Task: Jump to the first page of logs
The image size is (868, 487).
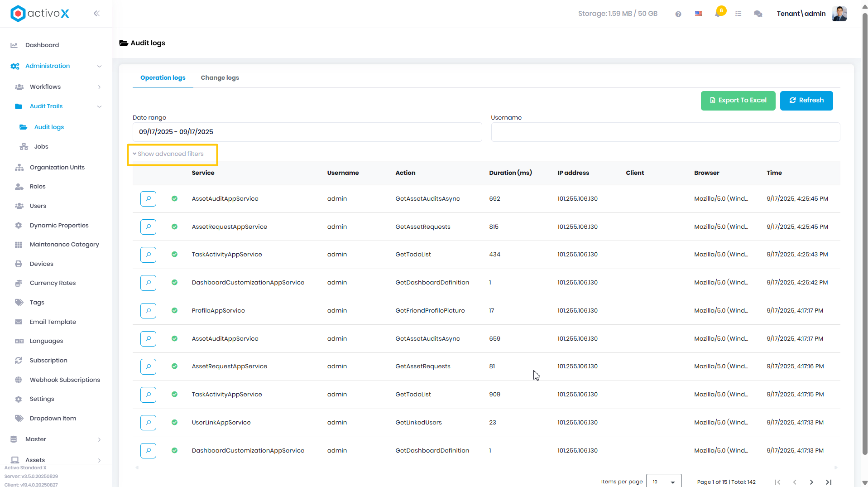Action: pos(777,482)
